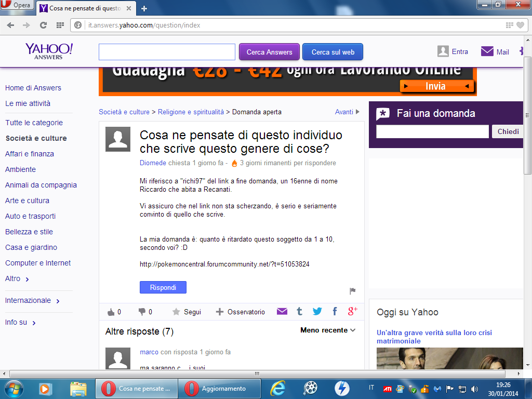Click the thumbs up vote icon
532x399 pixels.
pos(111,312)
